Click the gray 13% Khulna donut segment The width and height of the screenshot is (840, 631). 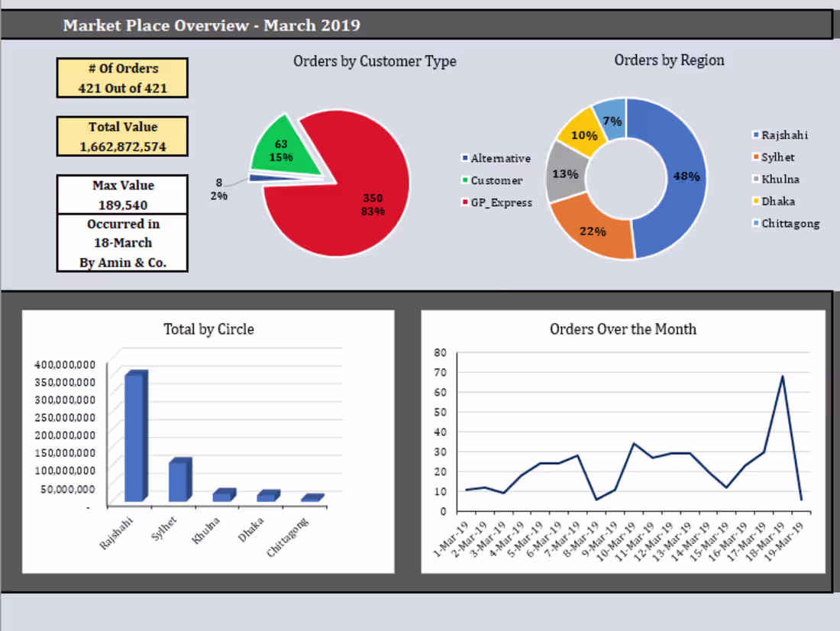tap(565, 173)
